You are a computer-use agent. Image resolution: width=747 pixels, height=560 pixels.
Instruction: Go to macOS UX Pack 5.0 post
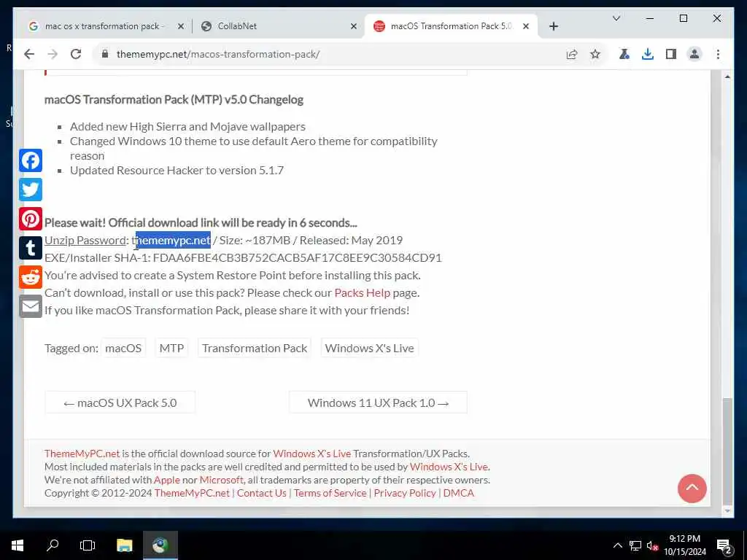point(120,402)
